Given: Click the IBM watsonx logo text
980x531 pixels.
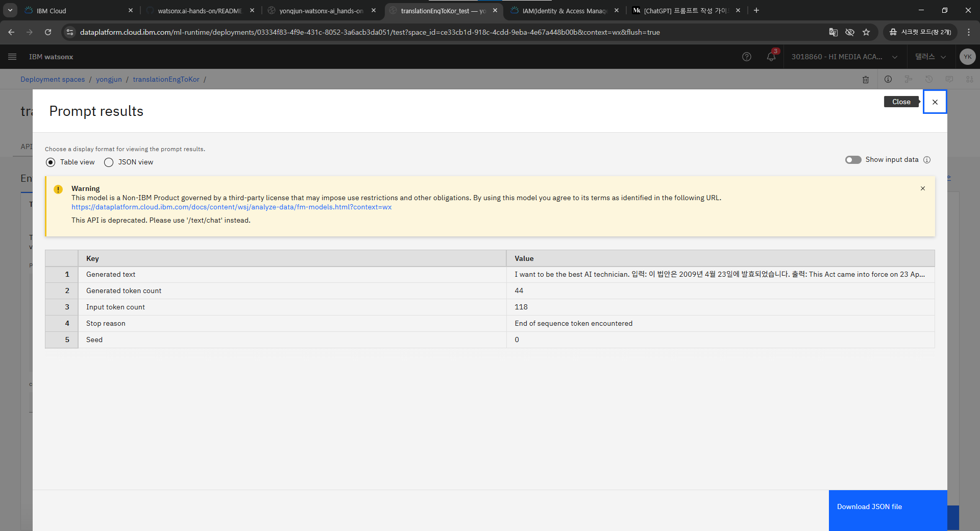Looking at the screenshot, I should tap(51, 57).
